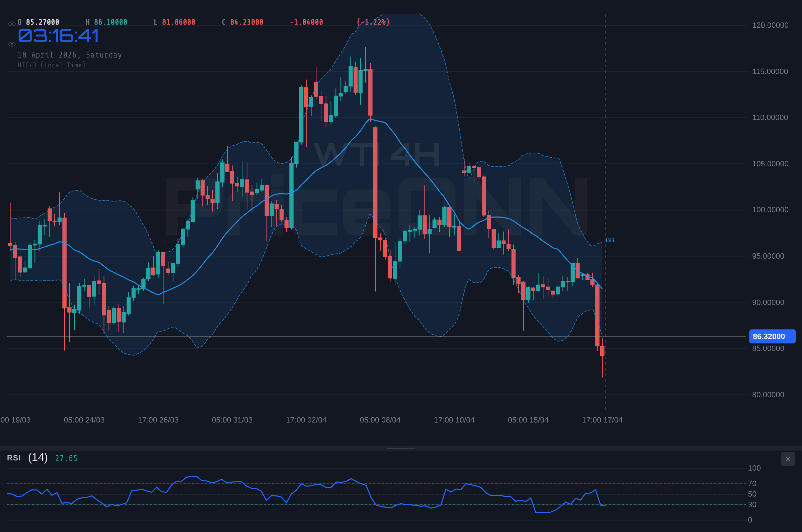The image size is (802, 532).
Task: Click the 90.00000 price axis label
Action: pyautogui.click(x=768, y=302)
